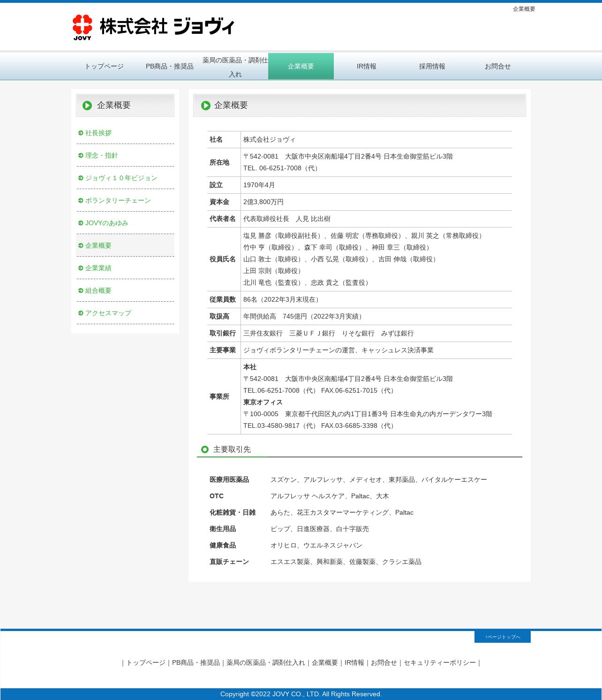
Task: Open トップページ in the navigation bar
Action: click(104, 67)
